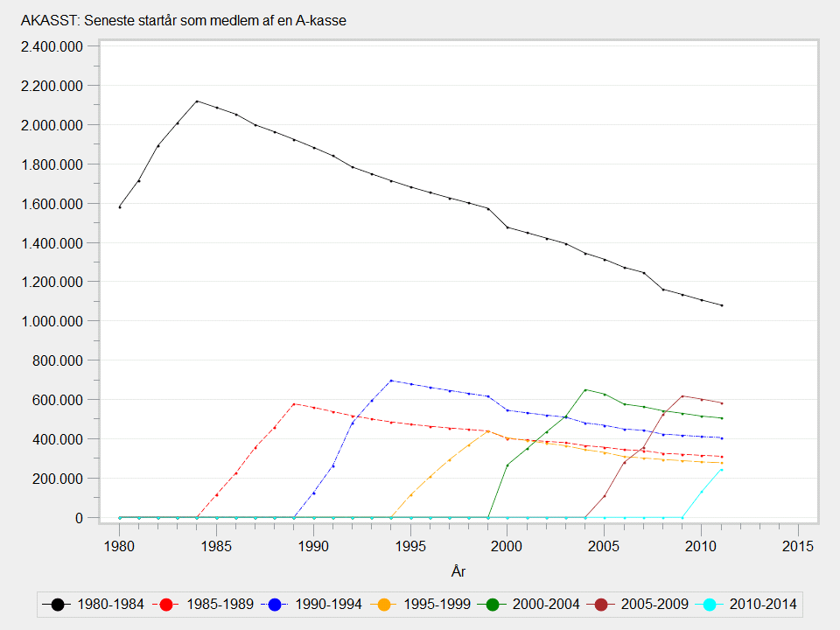Click the red 1985-1989 legend marker
The width and height of the screenshot is (840, 630).
click(168, 604)
